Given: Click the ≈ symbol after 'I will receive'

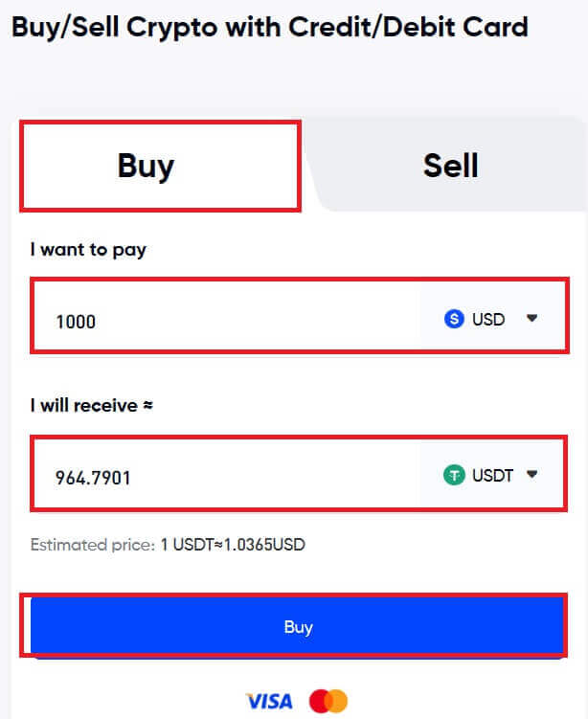Looking at the screenshot, I should [x=147, y=405].
